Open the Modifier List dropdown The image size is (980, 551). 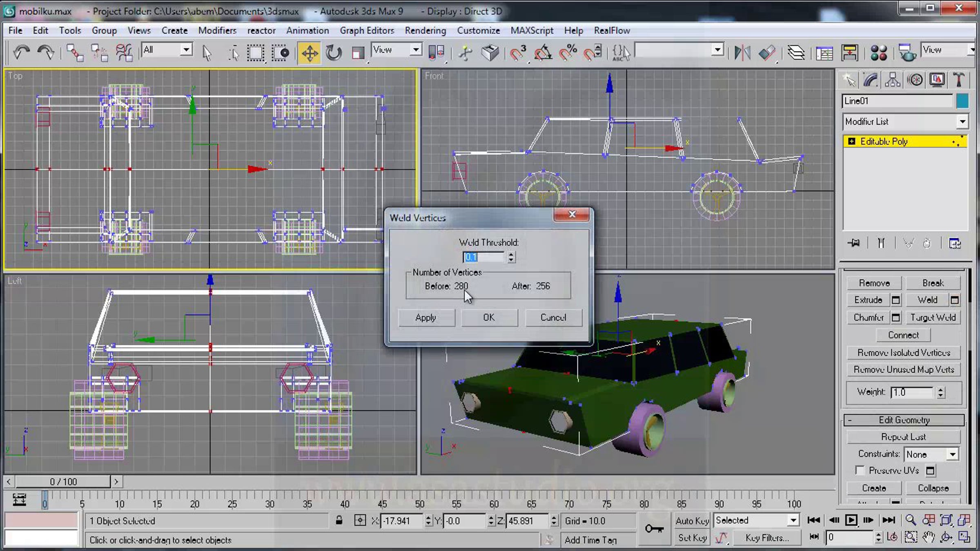point(962,121)
